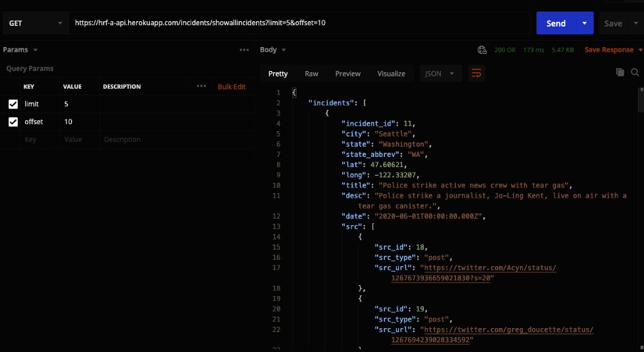Click the response vertical scrollbar
The width and height of the screenshot is (644, 352).
tap(641, 100)
